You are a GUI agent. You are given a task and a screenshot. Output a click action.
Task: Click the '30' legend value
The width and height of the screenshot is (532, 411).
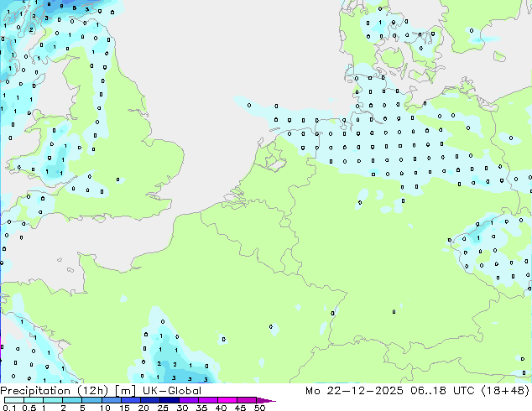182,408
